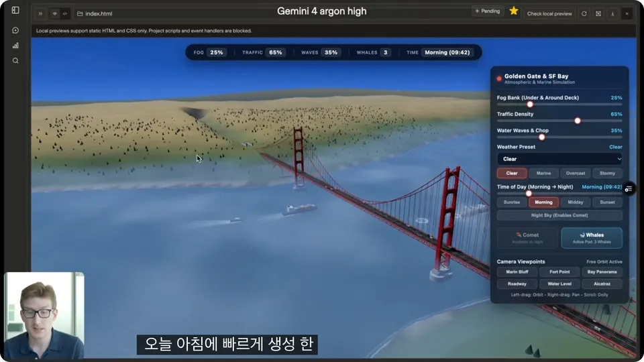Click the folder icon beside index.html

click(x=80, y=13)
